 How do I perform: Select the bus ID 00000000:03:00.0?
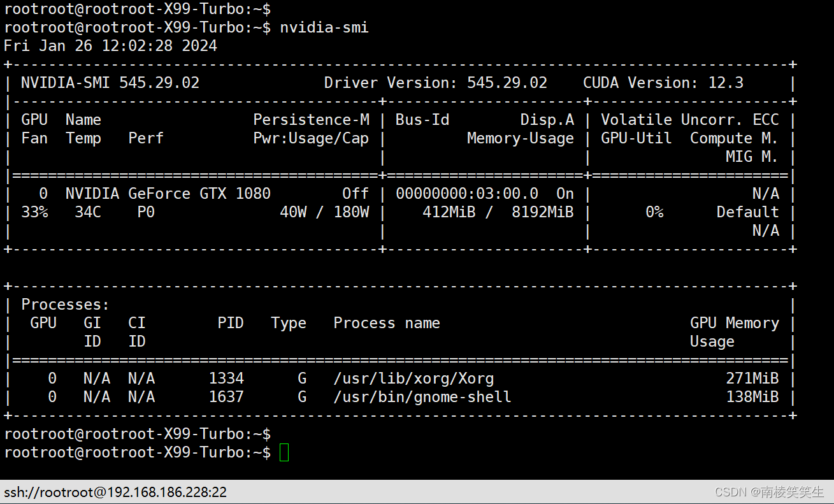coord(467,194)
